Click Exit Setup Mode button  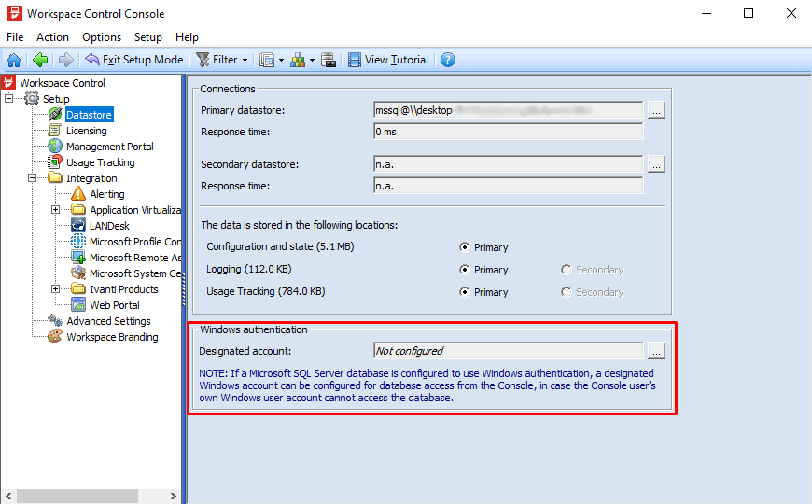tap(134, 60)
